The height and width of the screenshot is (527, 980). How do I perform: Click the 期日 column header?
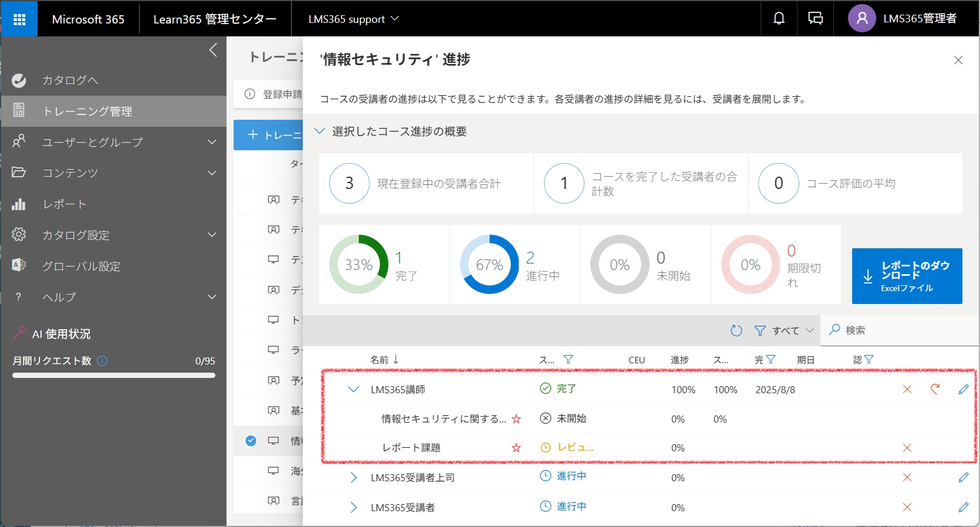tap(806, 360)
